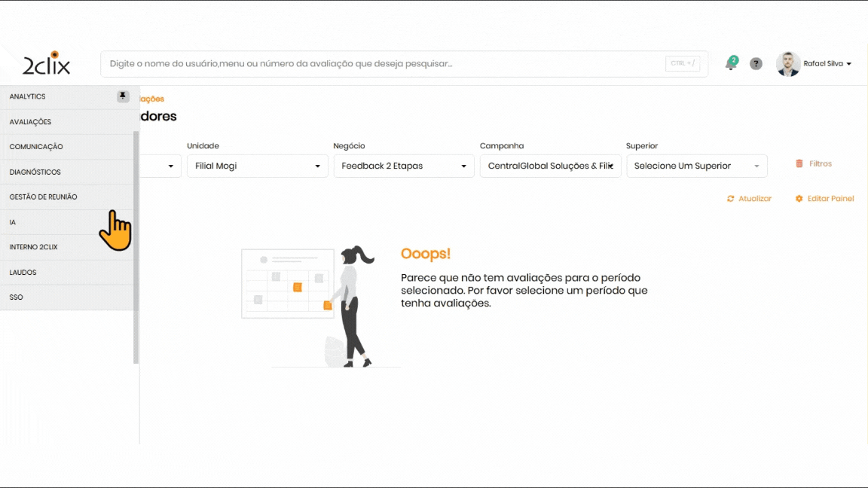Open the Unidade dropdown showing Filial Mogi
The width and height of the screenshot is (868, 488).
coord(257,166)
